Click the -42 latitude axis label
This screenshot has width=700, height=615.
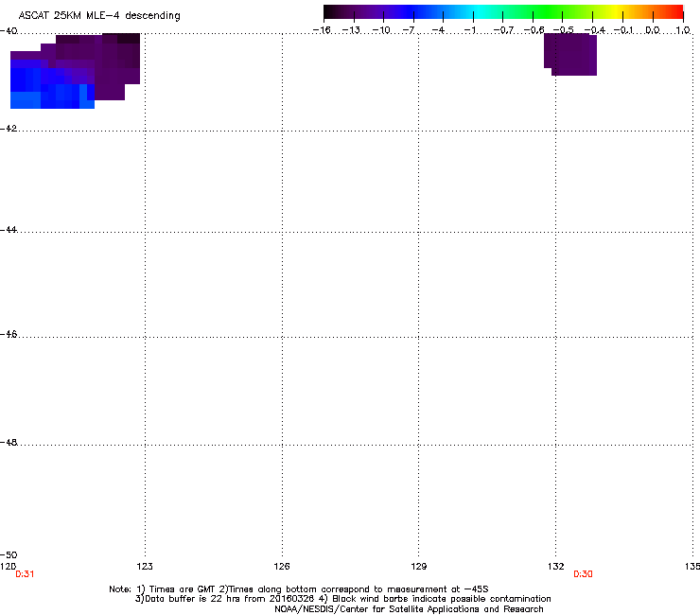pyautogui.click(x=9, y=128)
